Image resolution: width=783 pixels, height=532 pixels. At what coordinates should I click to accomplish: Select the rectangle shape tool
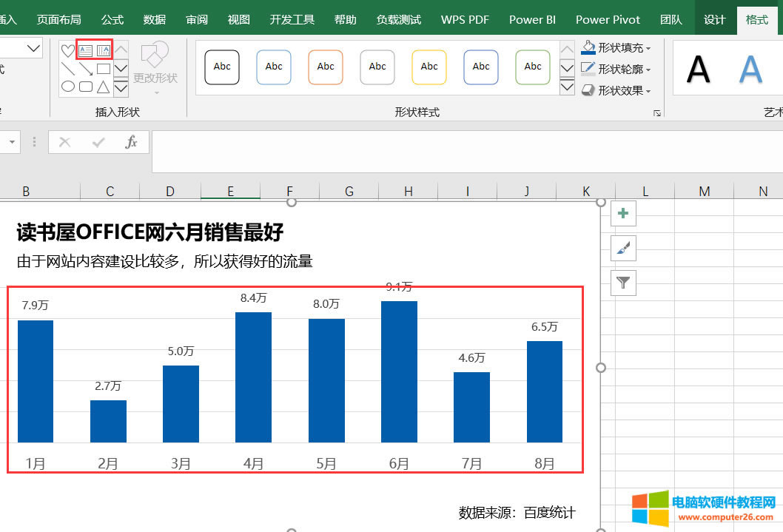tap(104, 68)
